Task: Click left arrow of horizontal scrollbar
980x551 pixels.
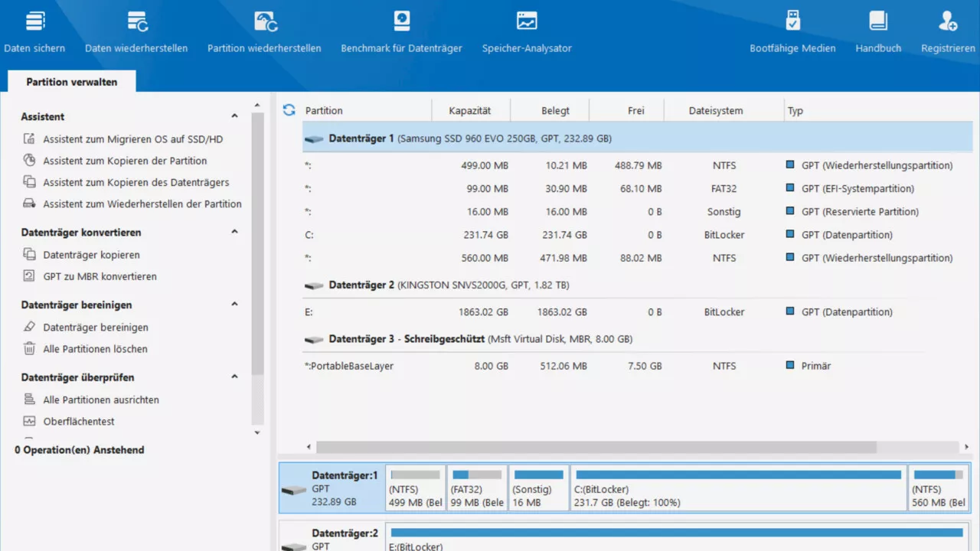Action: (x=309, y=447)
